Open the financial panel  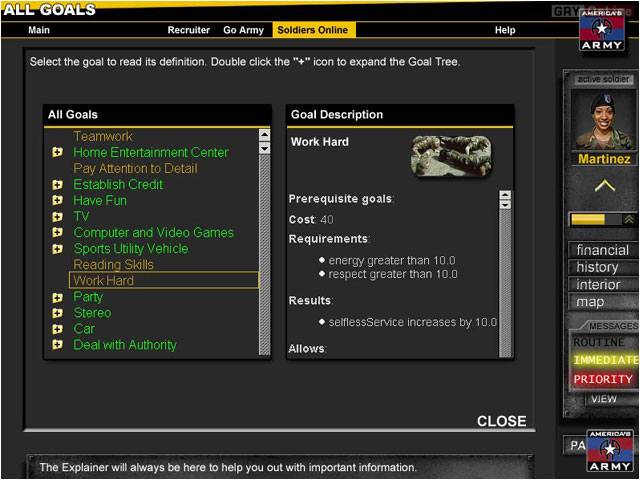point(602,250)
